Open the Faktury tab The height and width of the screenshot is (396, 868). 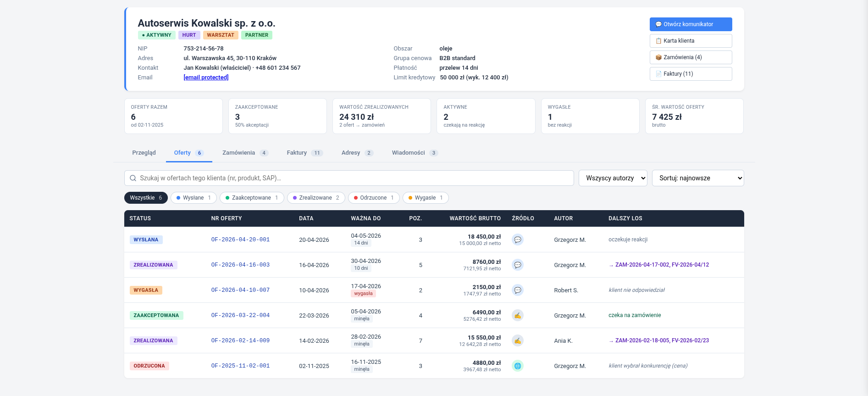305,153
